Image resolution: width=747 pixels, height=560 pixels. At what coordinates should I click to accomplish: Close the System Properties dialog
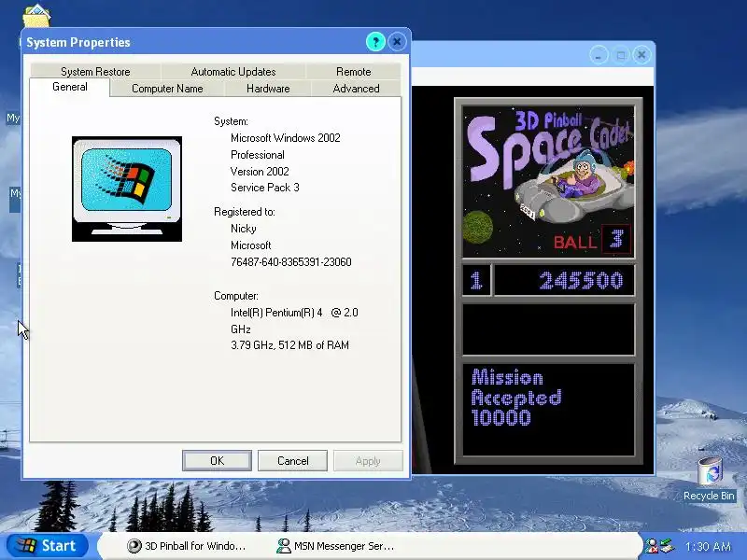click(x=397, y=42)
